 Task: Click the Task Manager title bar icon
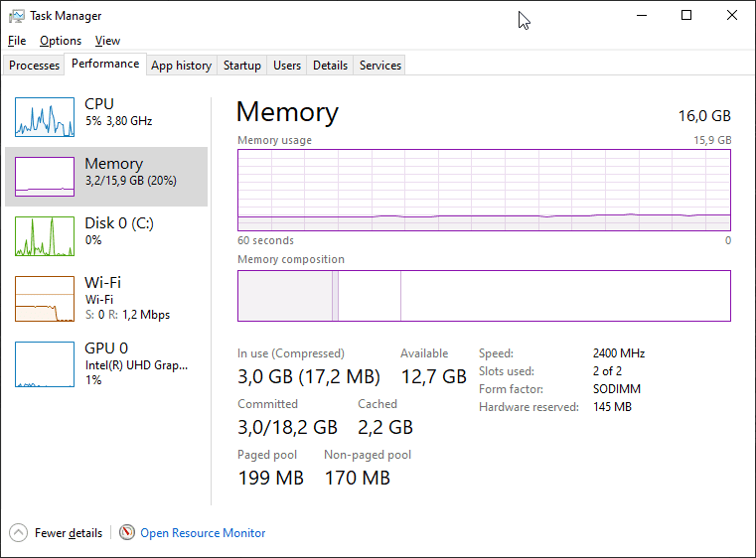coord(17,16)
